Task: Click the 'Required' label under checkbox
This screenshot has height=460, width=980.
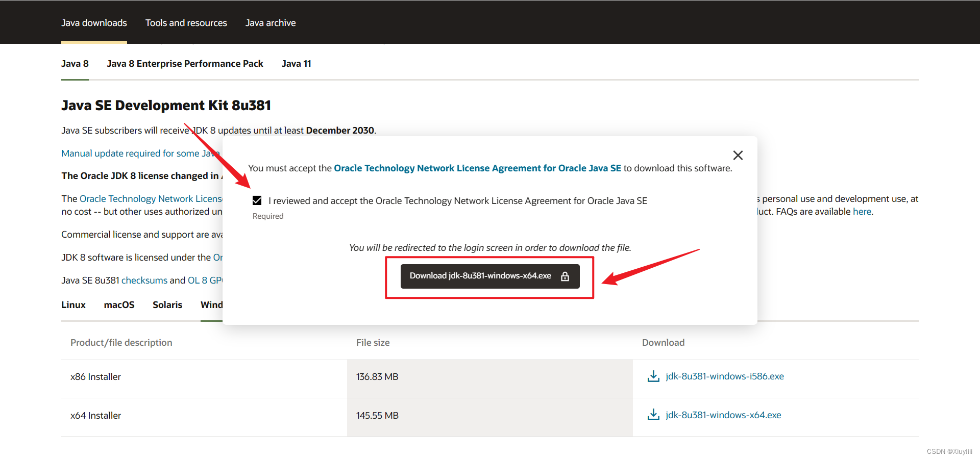Action: [268, 216]
